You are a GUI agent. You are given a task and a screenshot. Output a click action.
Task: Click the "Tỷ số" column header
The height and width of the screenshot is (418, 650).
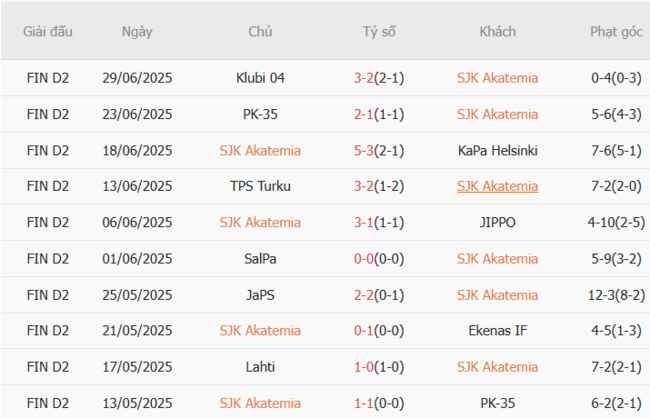[x=379, y=31]
